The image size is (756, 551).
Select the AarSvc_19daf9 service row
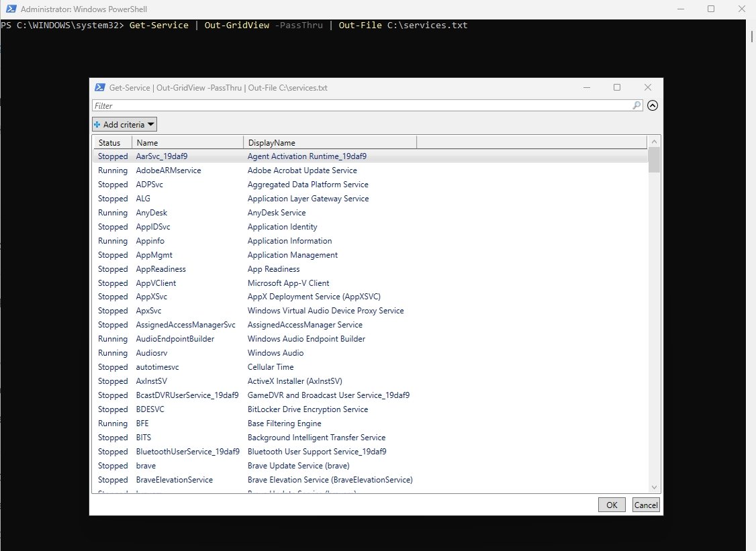click(370, 156)
